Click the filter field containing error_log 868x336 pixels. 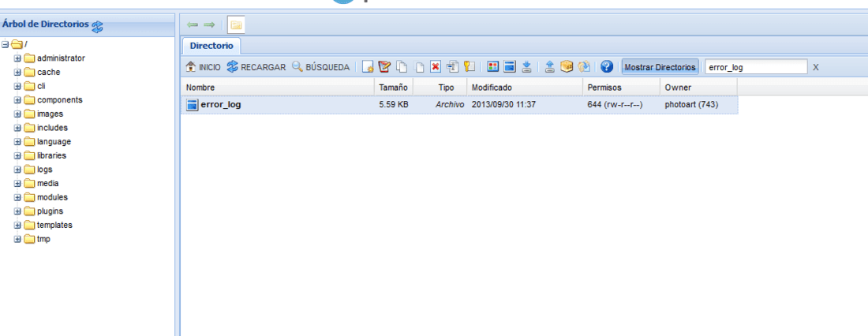point(756,67)
